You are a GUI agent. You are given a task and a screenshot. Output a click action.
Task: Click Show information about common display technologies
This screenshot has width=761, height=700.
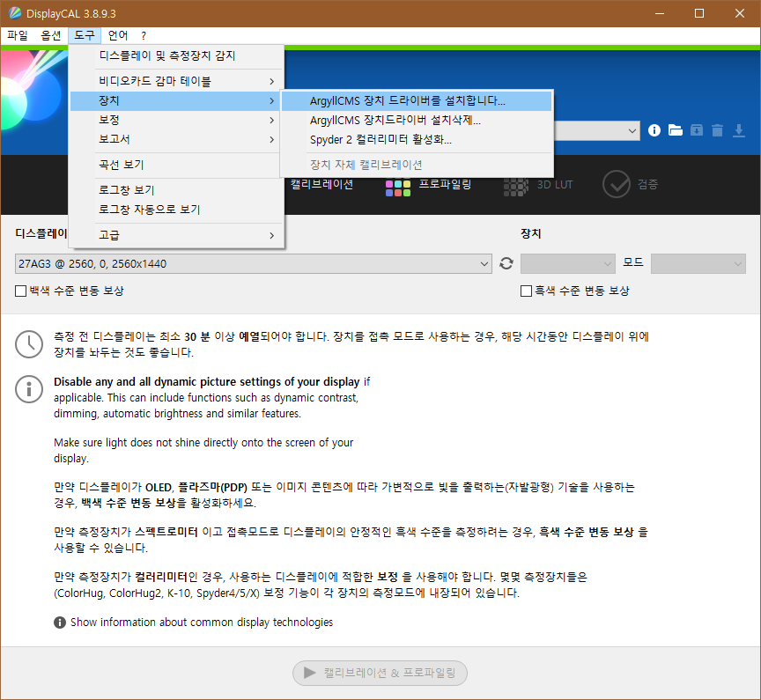tap(202, 623)
